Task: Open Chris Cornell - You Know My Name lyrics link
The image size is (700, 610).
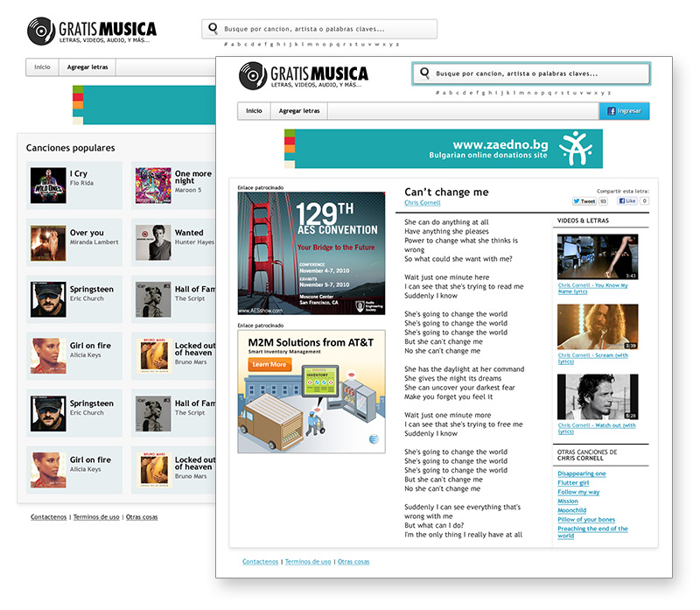Action: (x=593, y=289)
